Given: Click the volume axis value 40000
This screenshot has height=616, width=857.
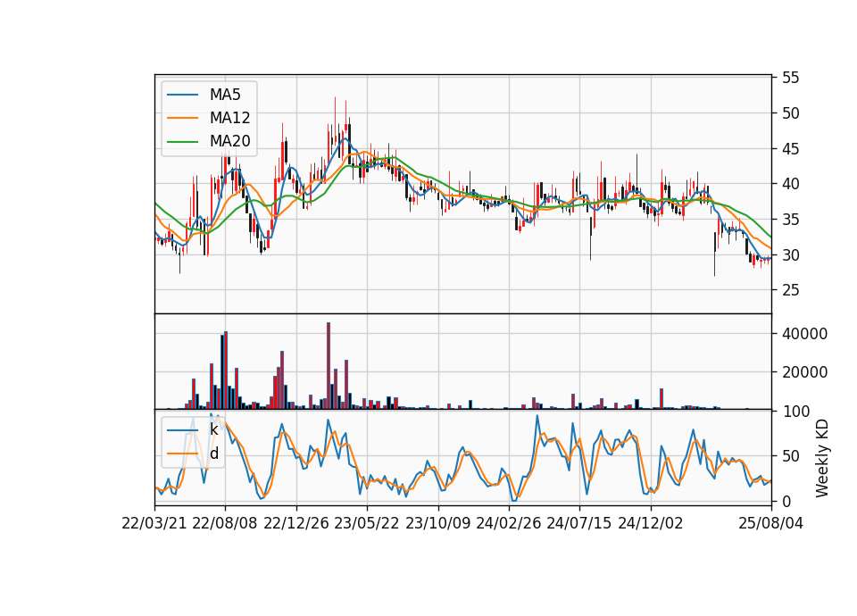Looking at the screenshot, I should coord(804,333).
